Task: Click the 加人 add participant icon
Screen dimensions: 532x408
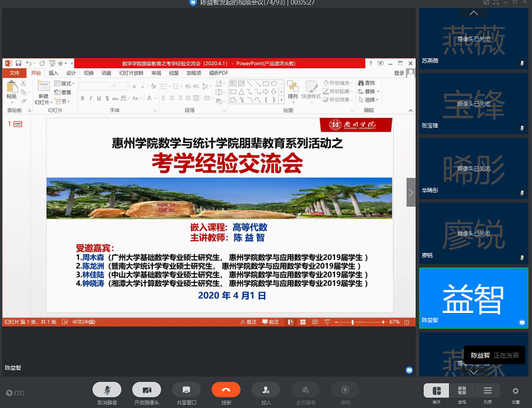Action: coord(266,390)
